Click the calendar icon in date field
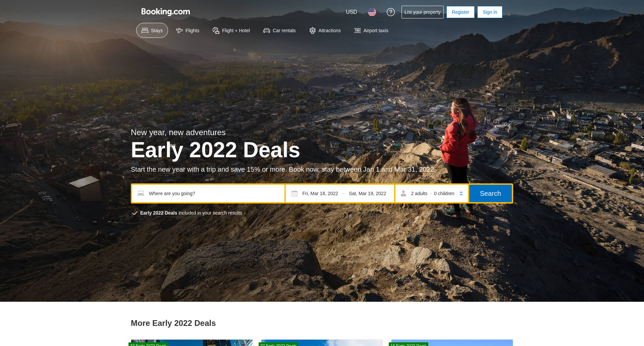Screen dimensions: 644x346 294,193
